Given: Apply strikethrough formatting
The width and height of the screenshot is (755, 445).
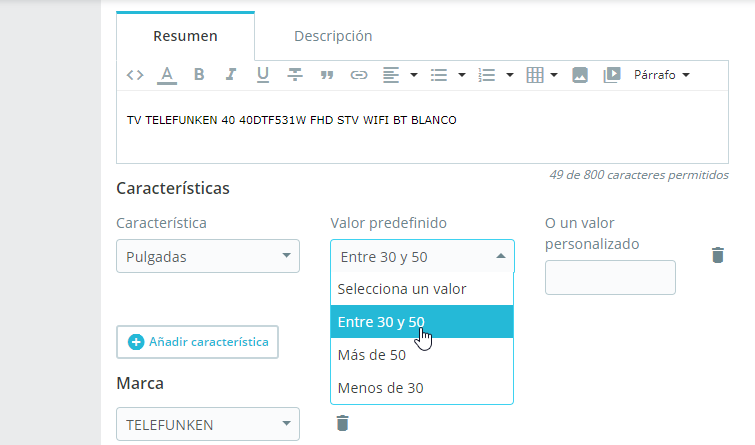Looking at the screenshot, I should tap(295, 75).
